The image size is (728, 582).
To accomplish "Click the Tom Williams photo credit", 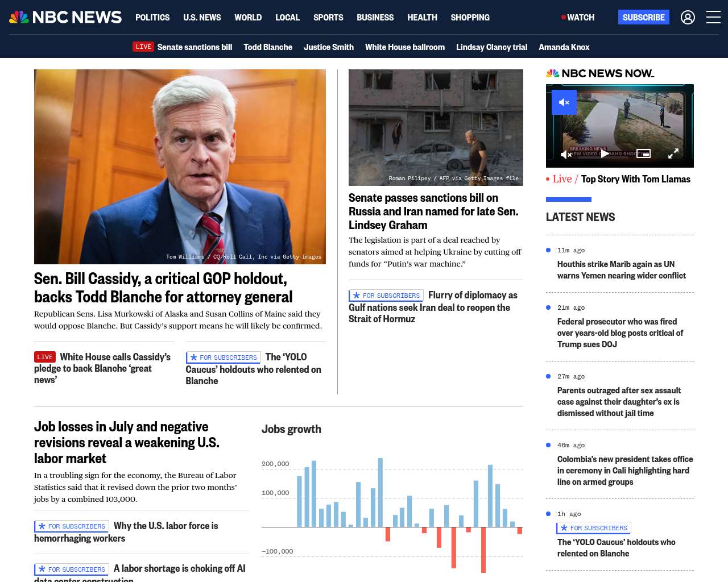I will [x=243, y=257].
